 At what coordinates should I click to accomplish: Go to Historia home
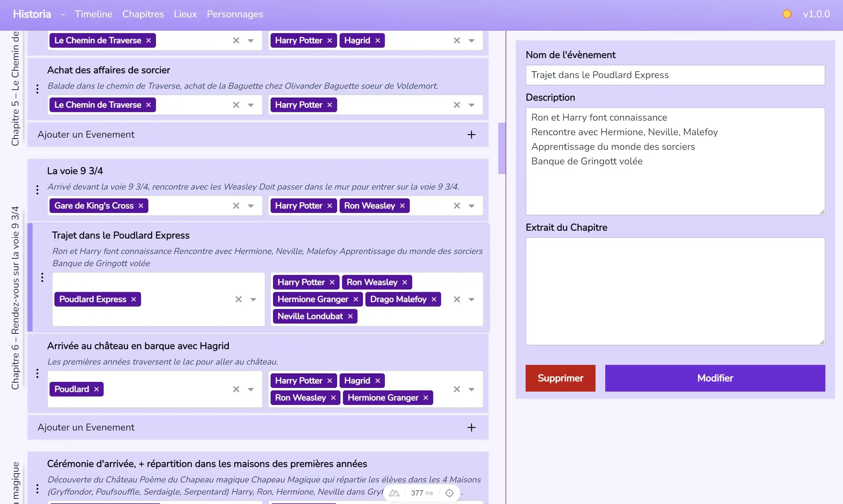pyautogui.click(x=32, y=14)
